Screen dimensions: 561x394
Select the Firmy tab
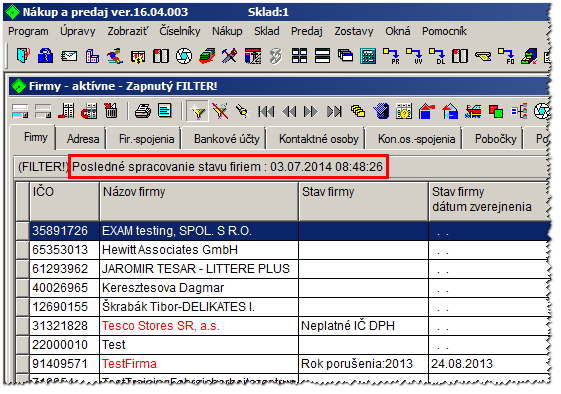pyautogui.click(x=35, y=137)
